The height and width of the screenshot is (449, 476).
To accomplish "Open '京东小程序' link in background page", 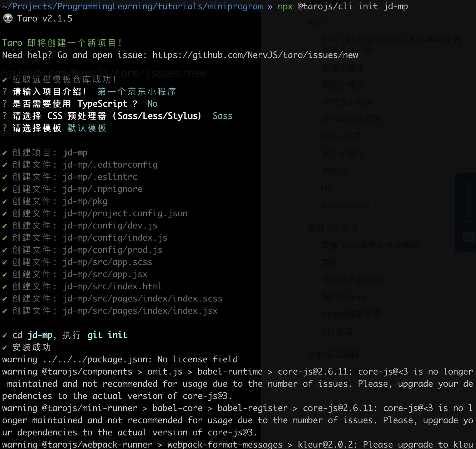I will [x=343, y=154].
